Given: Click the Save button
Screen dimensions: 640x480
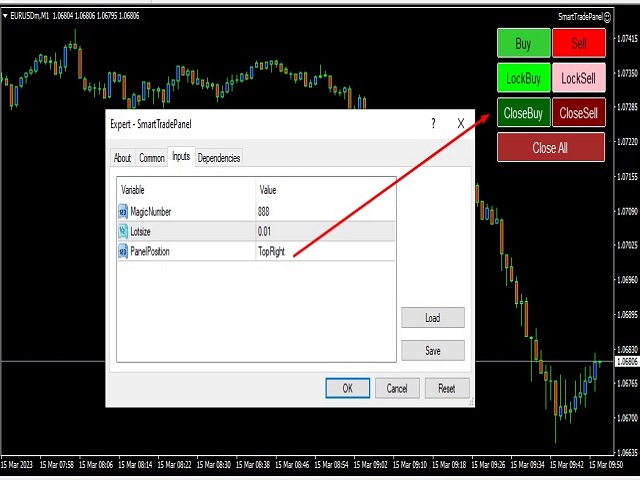Looking at the screenshot, I should click(x=433, y=351).
